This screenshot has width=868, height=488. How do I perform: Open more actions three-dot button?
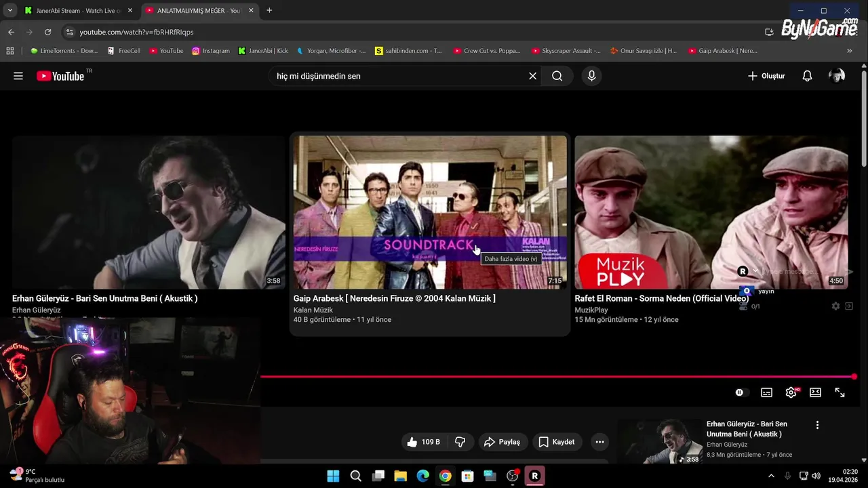click(599, 442)
